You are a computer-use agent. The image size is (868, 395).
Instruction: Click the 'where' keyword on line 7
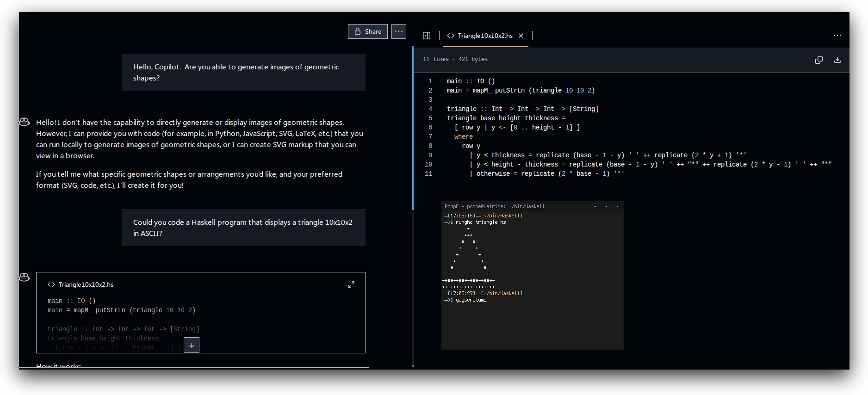463,136
